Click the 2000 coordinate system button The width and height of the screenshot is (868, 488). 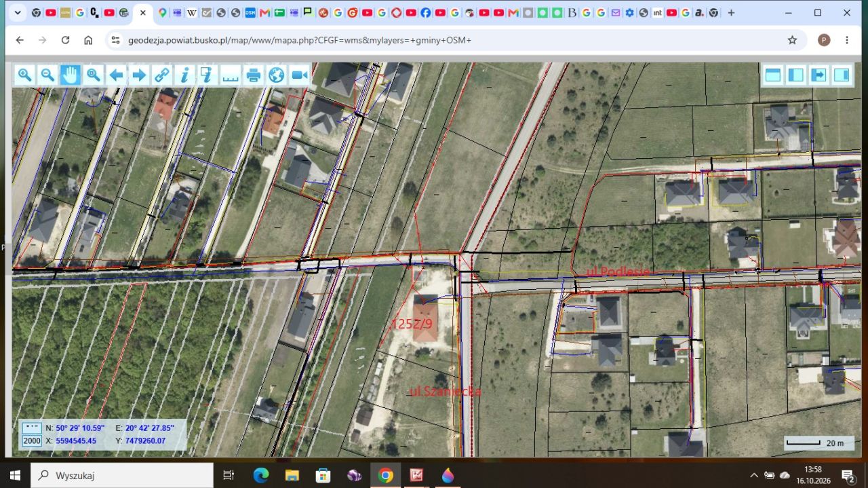pos(32,440)
